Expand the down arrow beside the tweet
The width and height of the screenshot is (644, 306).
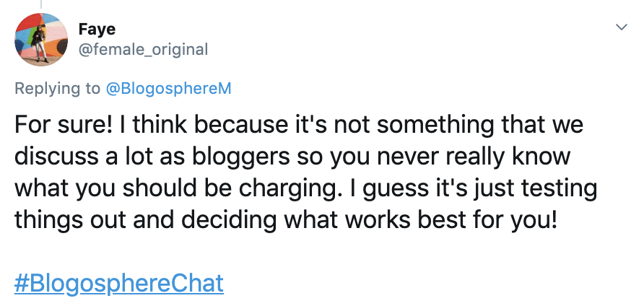620,27
